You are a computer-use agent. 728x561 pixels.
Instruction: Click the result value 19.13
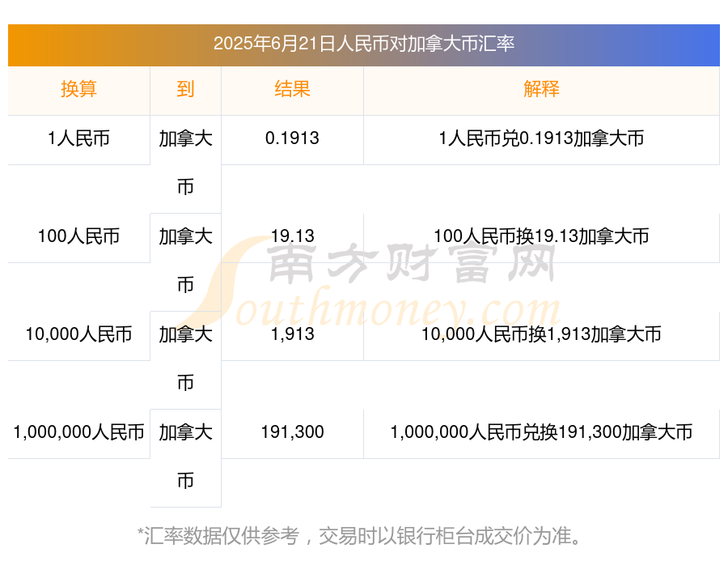tap(292, 236)
